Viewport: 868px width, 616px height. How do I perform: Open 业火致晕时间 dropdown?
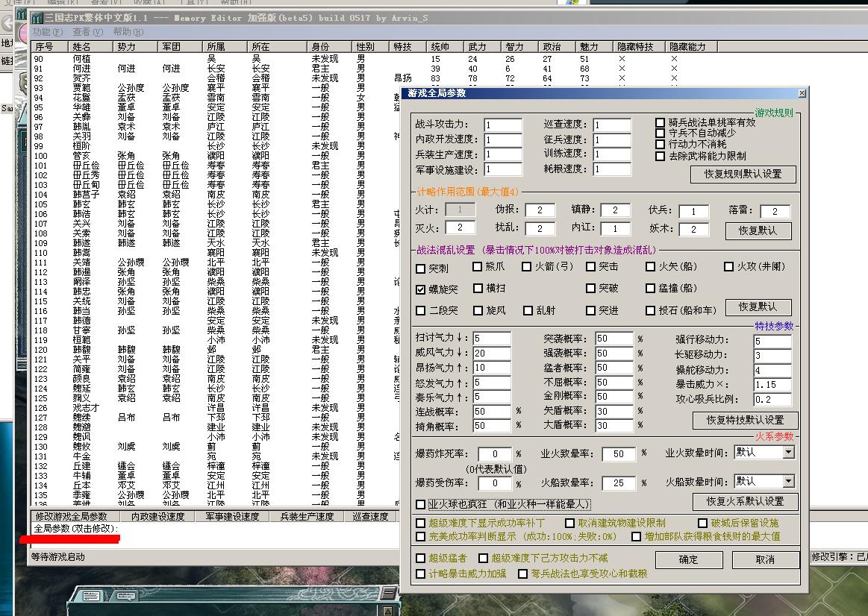click(x=788, y=452)
